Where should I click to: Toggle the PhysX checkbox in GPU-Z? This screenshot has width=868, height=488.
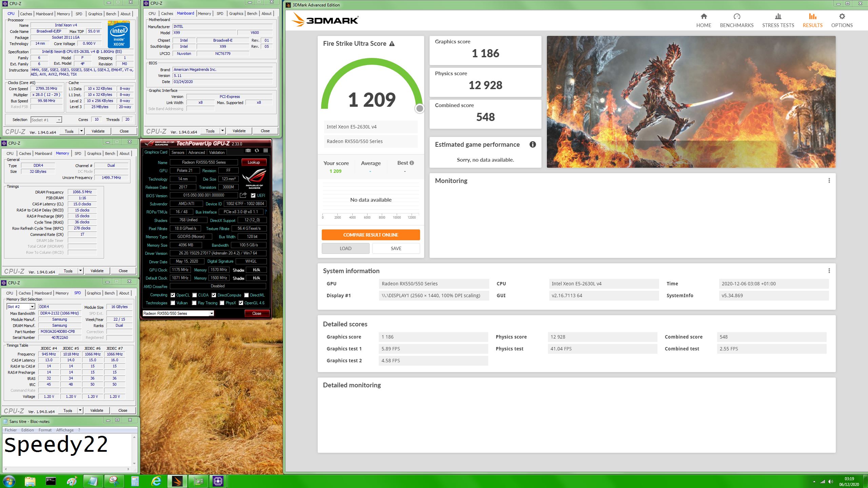coord(222,303)
